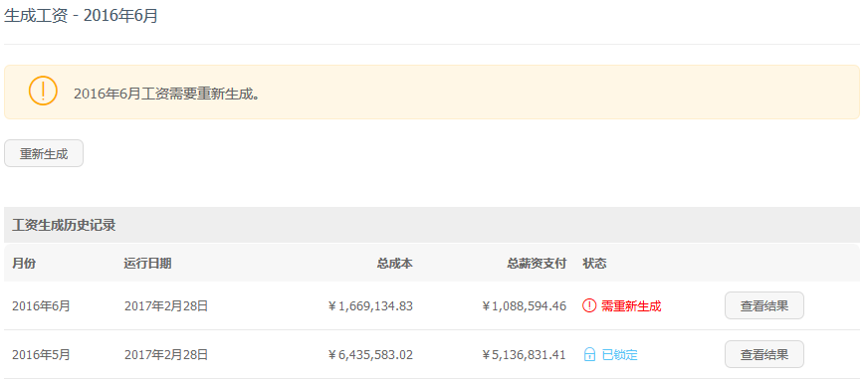Click the salary payment ¥5,136,831.41
The height and width of the screenshot is (386, 868).
[x=524, y=354]
